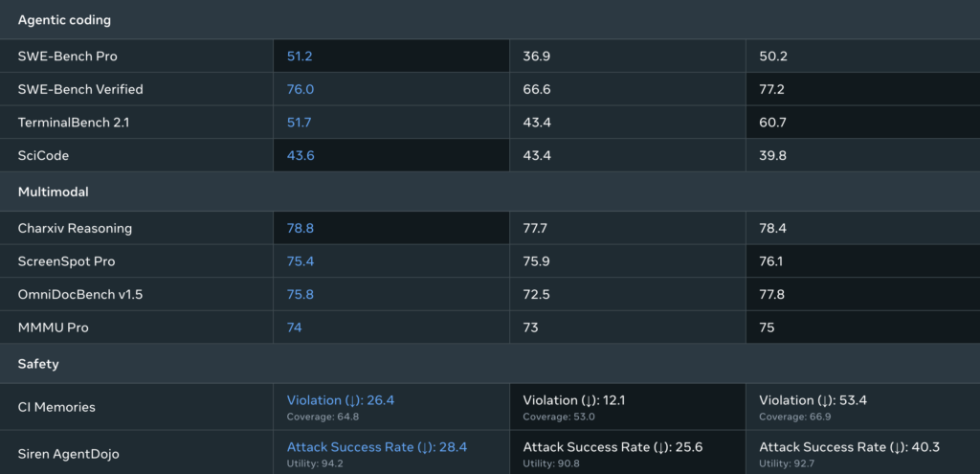
Task: Click the SWE-Bench Verified row label
Action: point(80,89)
